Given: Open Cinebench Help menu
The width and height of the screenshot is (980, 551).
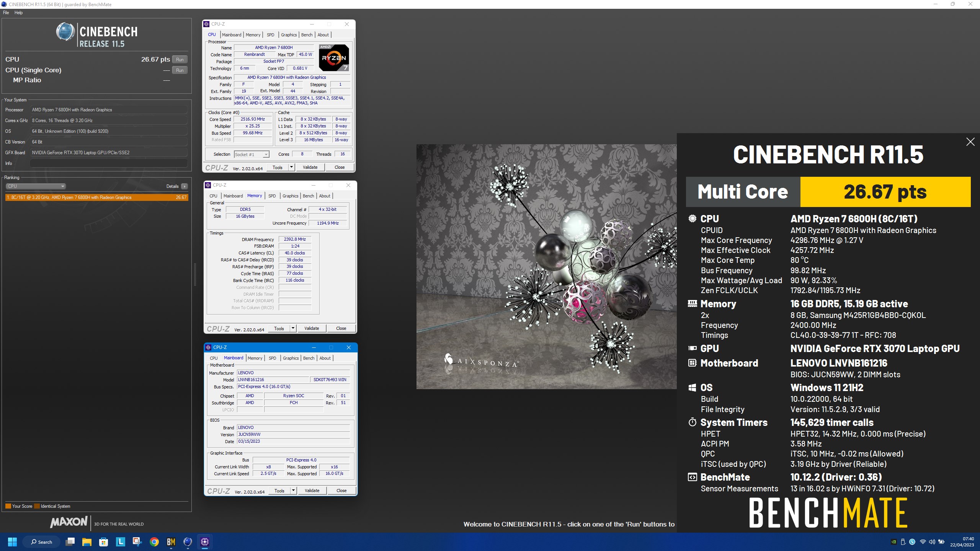Looking at the screenshot, I should point(18,13).
